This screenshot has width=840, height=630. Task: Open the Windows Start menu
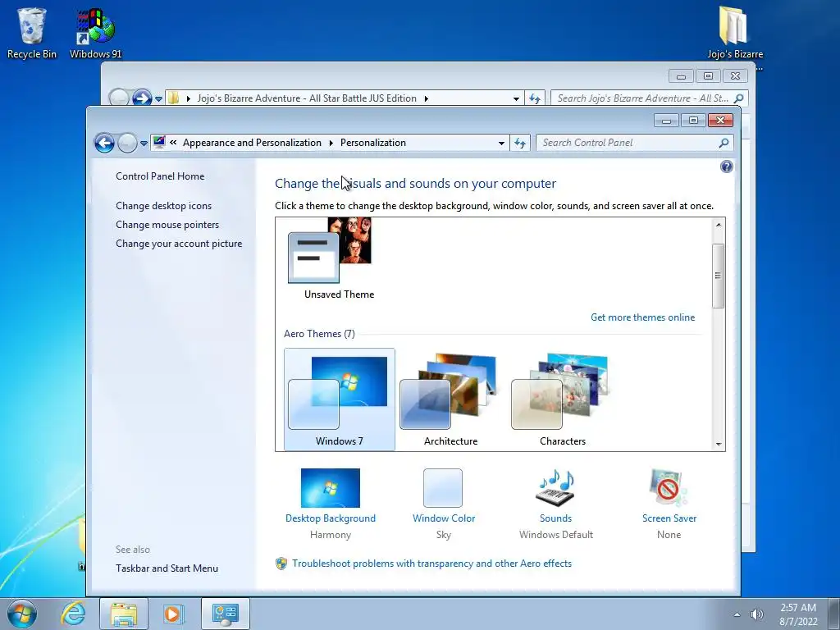tap(22, 614)
